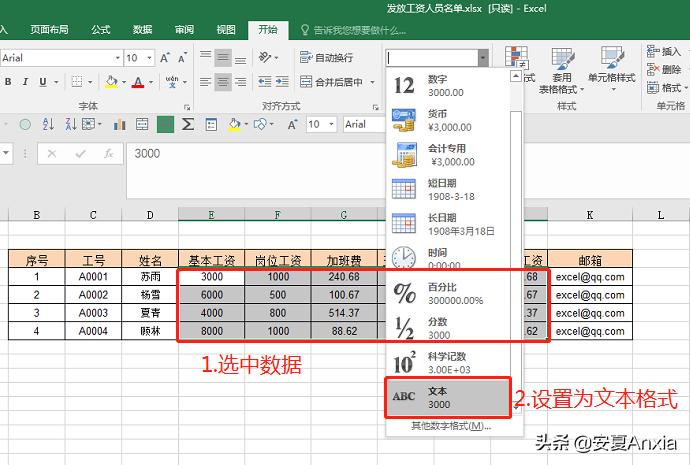
Task: Click sort ascending icon in quick toolbar
Action: coord(48,124)
